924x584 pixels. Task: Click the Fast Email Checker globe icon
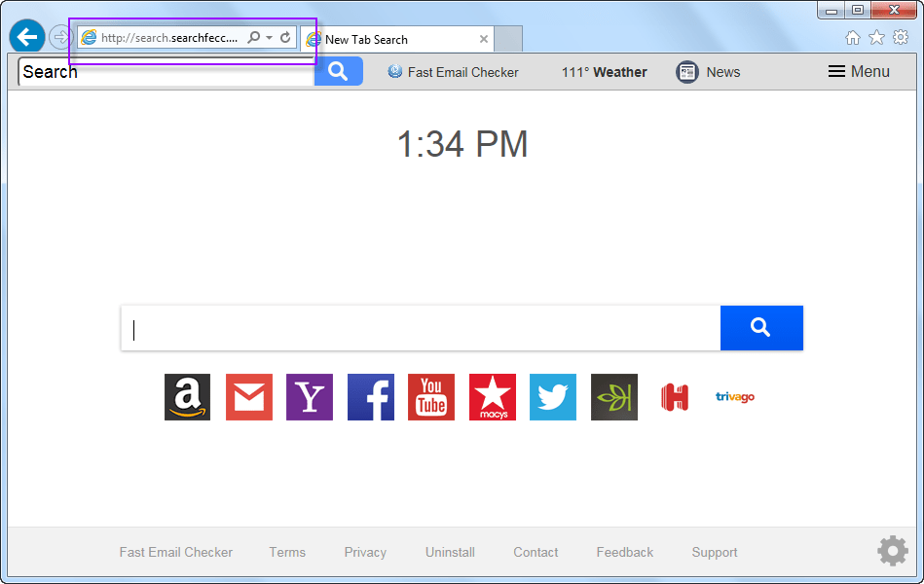[x=395, y=72]
